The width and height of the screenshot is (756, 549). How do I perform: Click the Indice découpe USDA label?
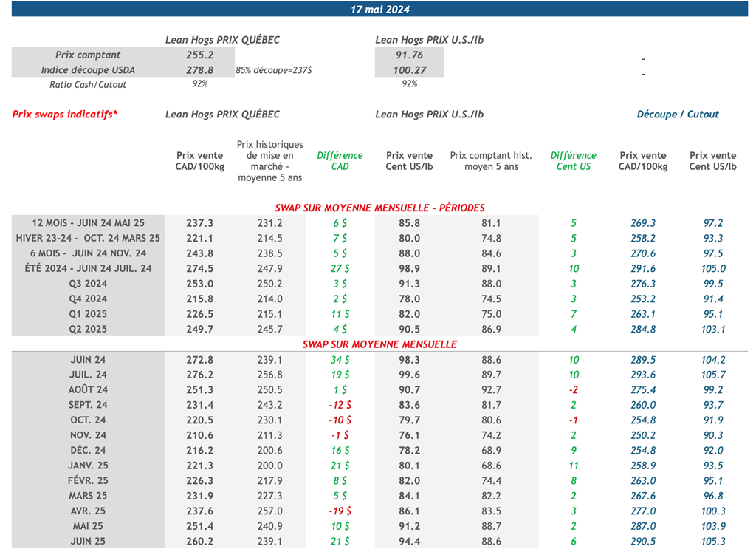(88, 70)
